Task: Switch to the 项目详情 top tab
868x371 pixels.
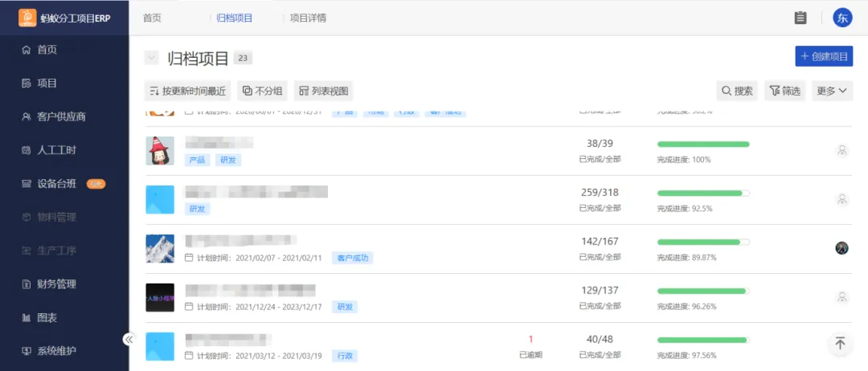Action: [x=308, y=18]
